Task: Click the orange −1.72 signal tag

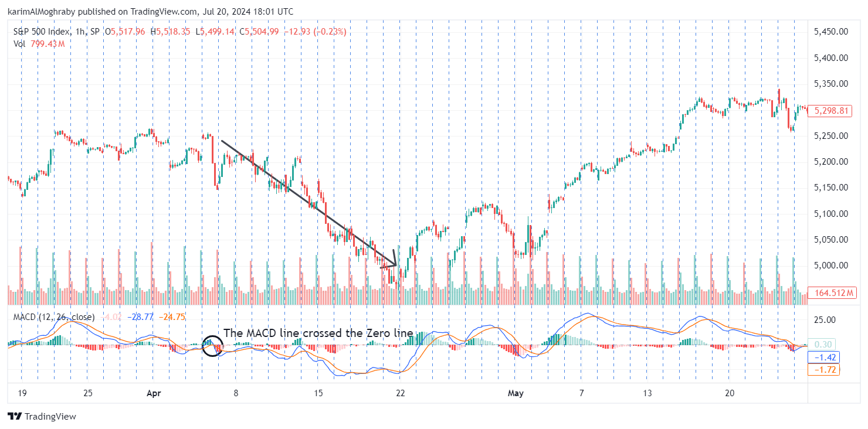Action: coord(824,370)
